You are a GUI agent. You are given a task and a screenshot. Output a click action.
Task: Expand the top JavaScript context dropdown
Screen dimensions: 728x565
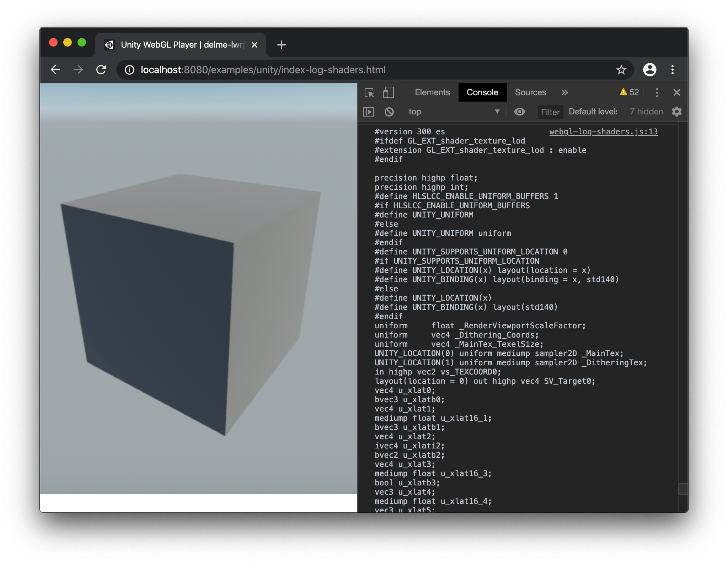[454, 112]
